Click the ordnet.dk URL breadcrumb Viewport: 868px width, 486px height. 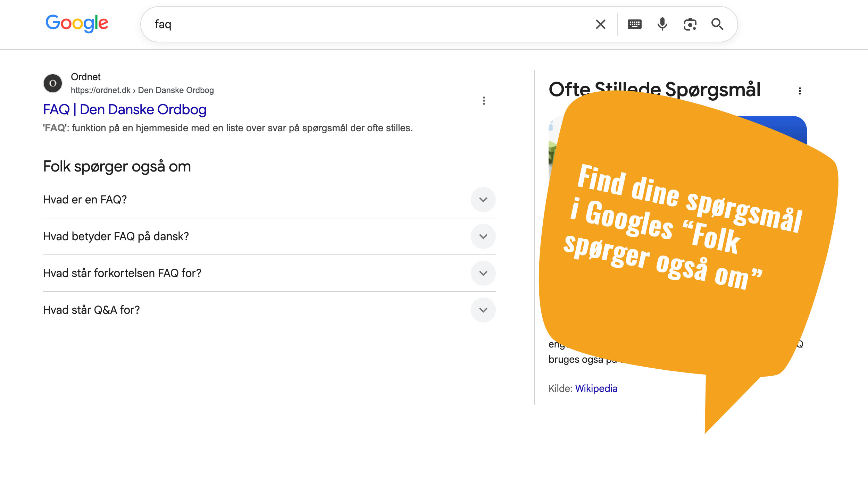click(x=142, y=90)
